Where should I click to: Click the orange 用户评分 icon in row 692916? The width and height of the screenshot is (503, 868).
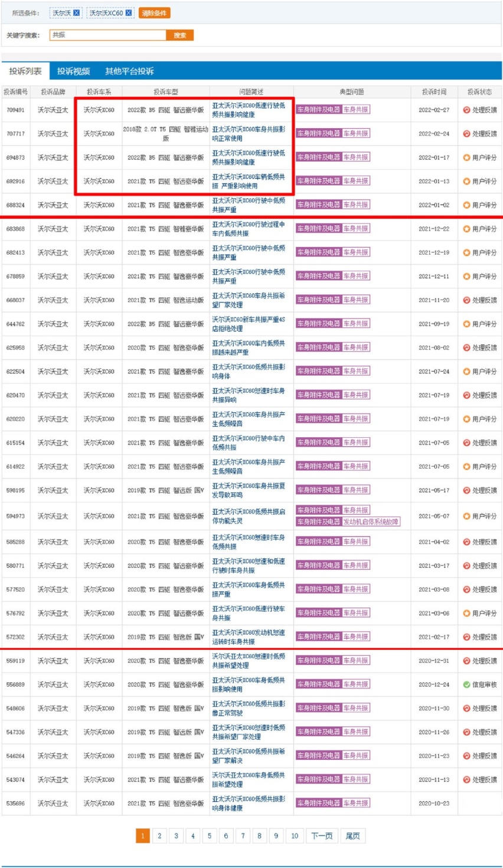[x=466, y=181]
